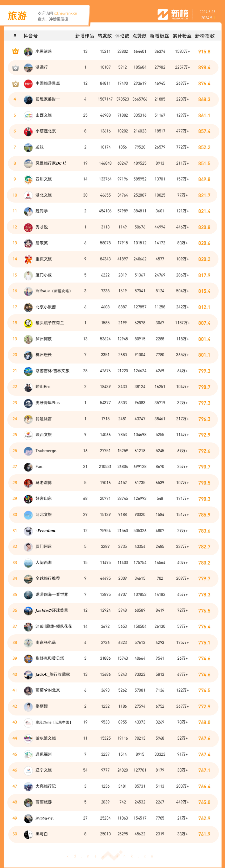Click the 新榜 logo in the header
The width and height of the screenshot is (225, 868).
click(173, 14)
